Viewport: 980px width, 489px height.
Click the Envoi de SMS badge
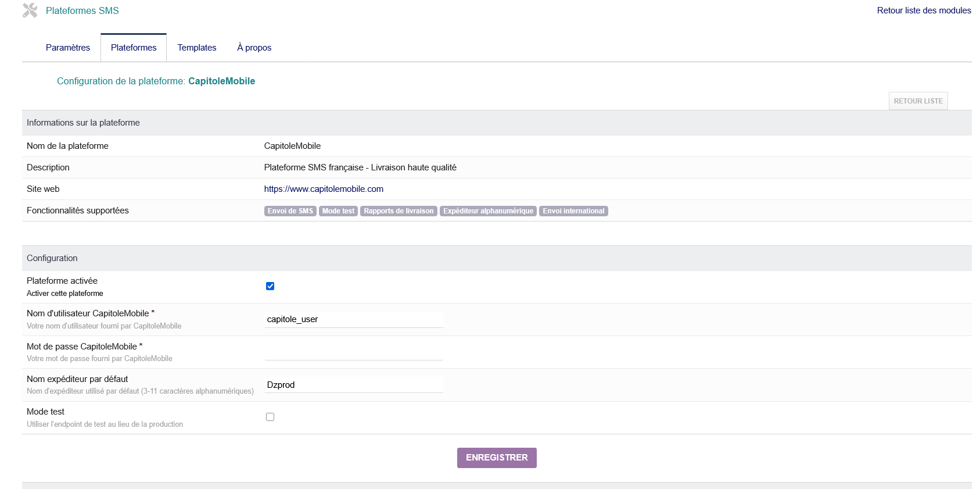click(290, 211)
